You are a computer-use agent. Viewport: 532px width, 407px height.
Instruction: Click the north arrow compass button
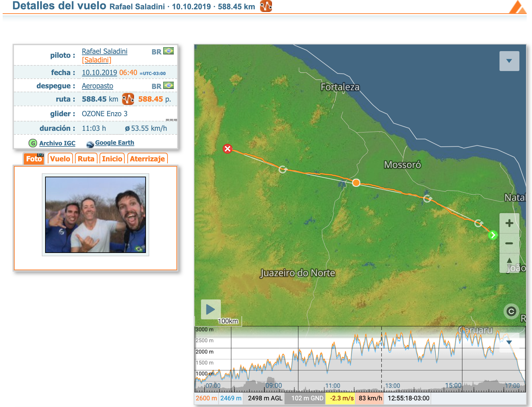click(509, 261)
